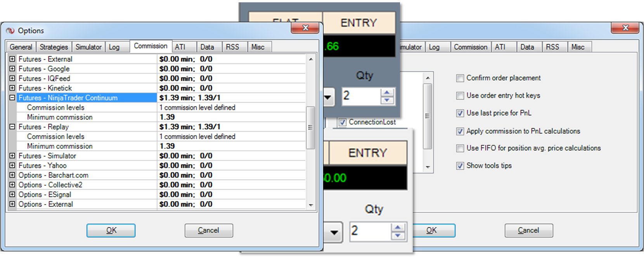Screen dimensions: 644x258
Task: Toggle Apply commission to PnL calculations checkbox
Action: [460, 131]
